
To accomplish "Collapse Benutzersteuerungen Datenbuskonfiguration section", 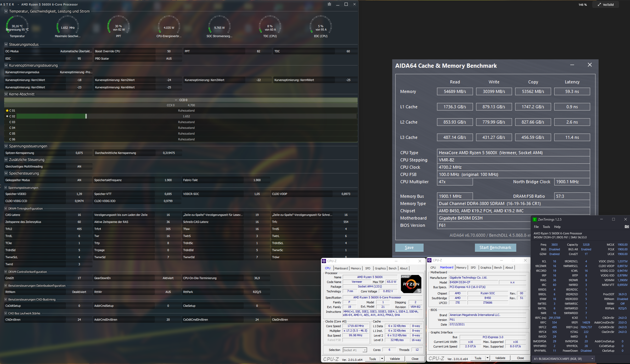I will pos(6,286).
